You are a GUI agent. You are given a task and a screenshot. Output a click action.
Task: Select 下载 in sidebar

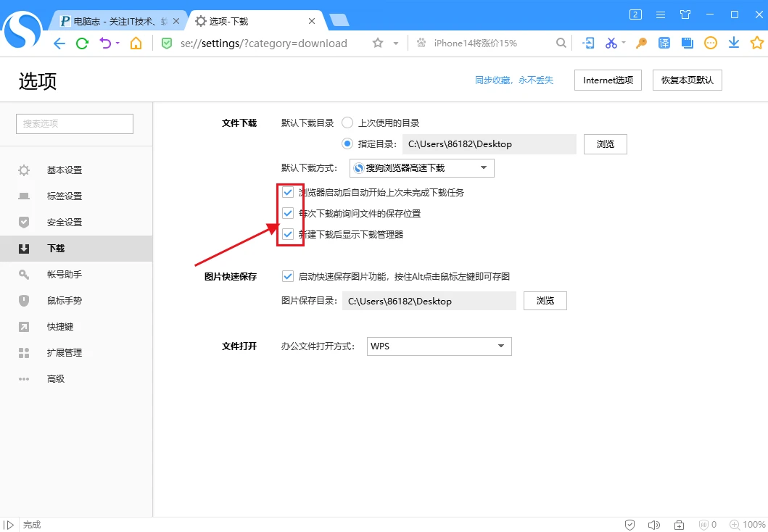tap(76, 248)
